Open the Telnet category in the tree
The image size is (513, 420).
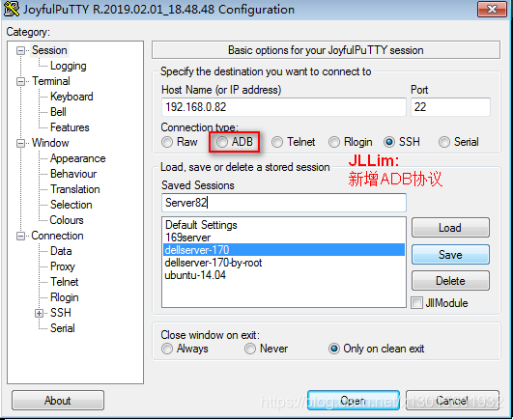tap(64, 282)
